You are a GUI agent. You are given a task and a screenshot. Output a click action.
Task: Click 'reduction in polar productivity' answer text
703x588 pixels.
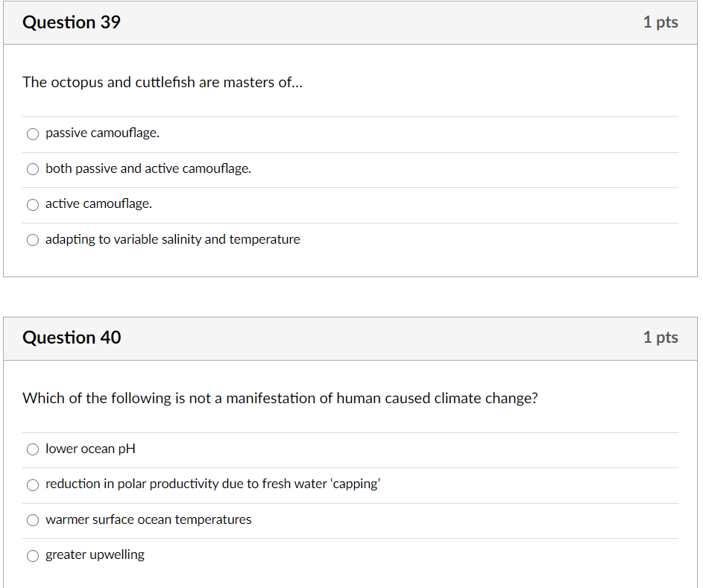(212, 484)
